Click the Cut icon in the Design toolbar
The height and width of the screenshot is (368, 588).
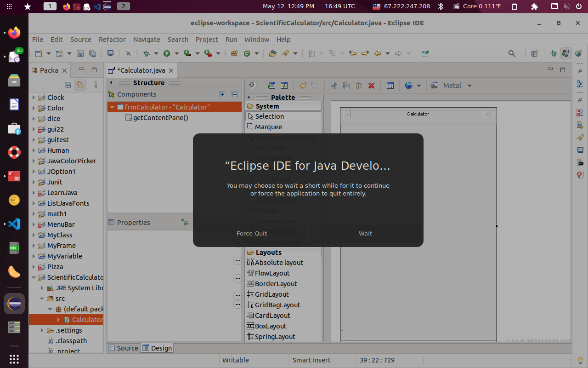coord(334,86)
